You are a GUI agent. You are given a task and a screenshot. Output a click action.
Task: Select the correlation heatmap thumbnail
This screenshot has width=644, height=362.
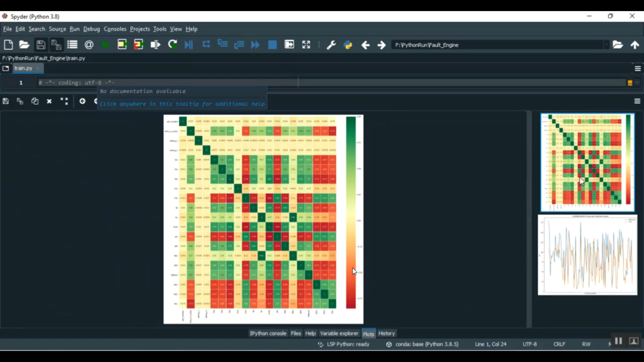tap(587, 162)
